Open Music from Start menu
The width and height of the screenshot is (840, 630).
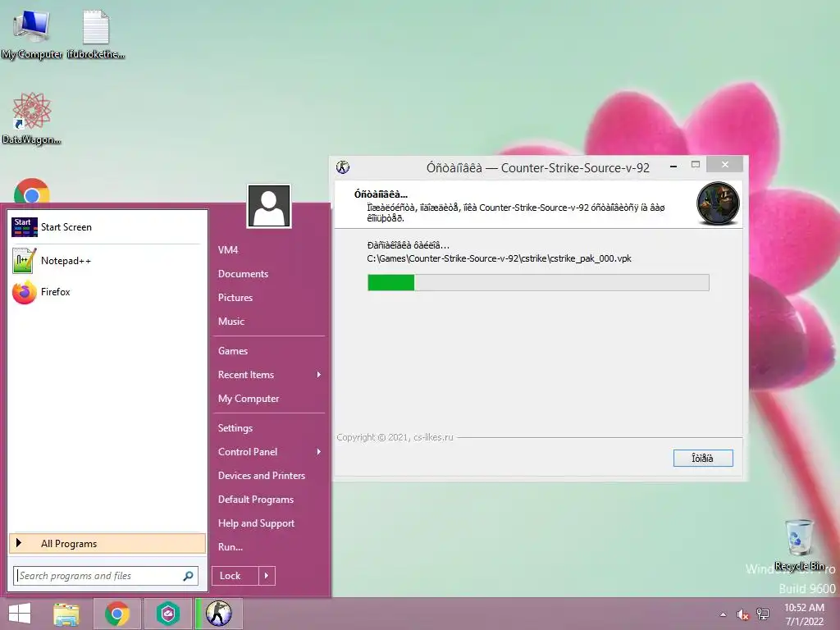tap(231, 322)
